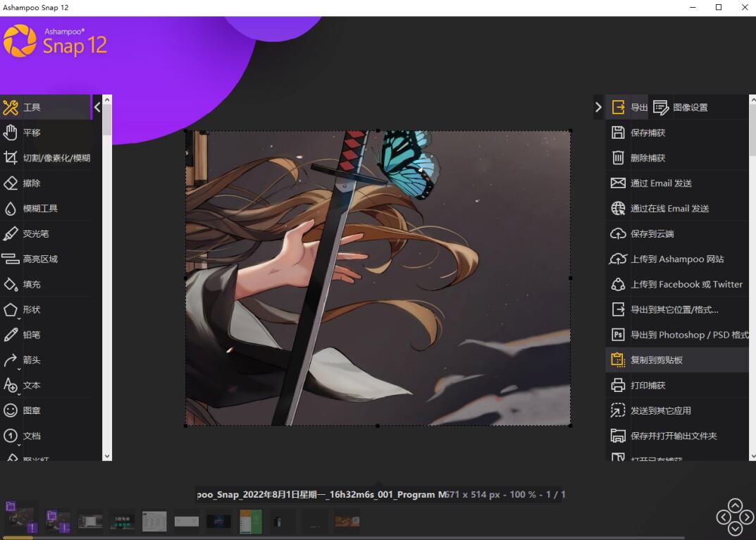Click 复制到剪贴板 copy to clipboard
Image resolution: width=756 pixels, height=540 pixels.
click(656, 360)
